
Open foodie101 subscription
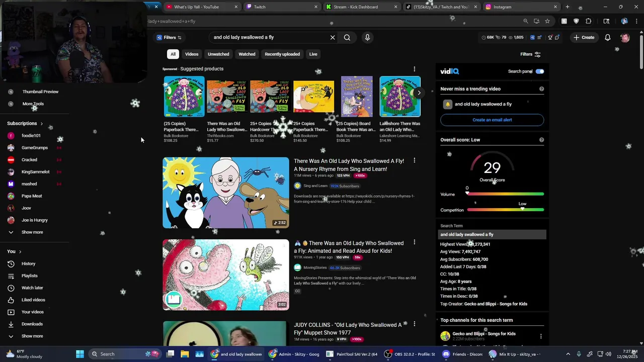(x=30, y=136)
